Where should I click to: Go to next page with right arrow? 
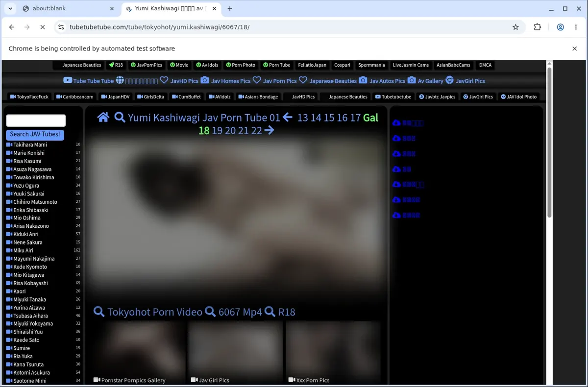point(269,130)
